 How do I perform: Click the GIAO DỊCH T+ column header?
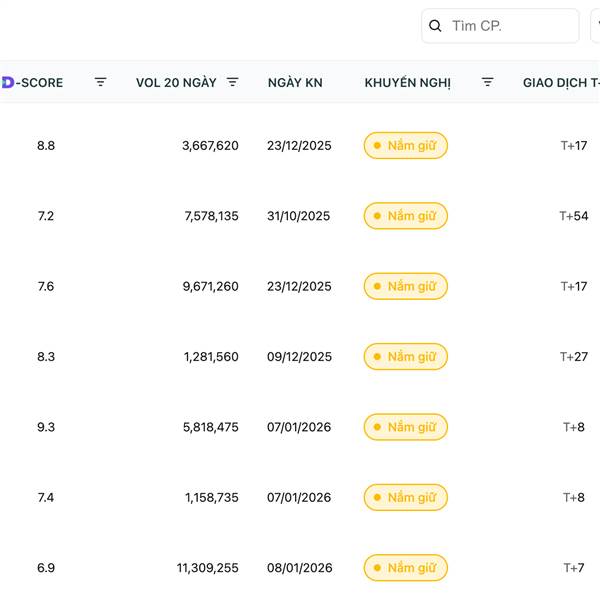(x=560, y=82)
